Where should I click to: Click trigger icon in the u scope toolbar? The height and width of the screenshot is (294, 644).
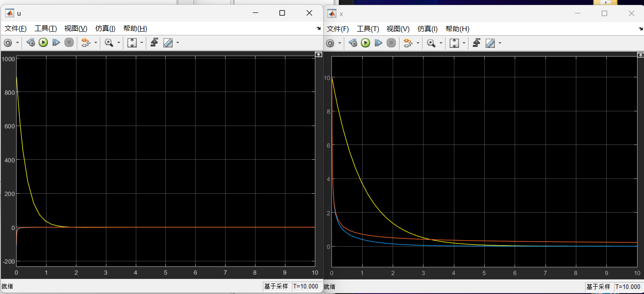pos(154,43)
